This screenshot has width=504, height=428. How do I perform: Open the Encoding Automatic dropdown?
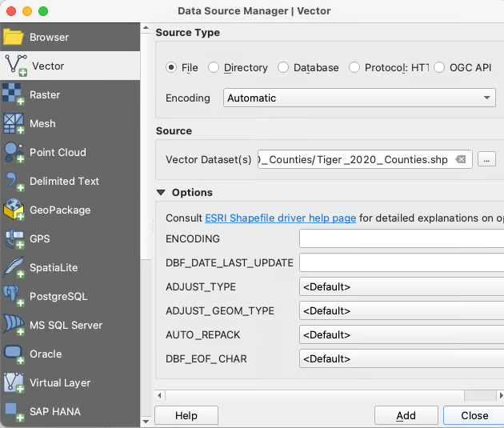click(359, 98)
